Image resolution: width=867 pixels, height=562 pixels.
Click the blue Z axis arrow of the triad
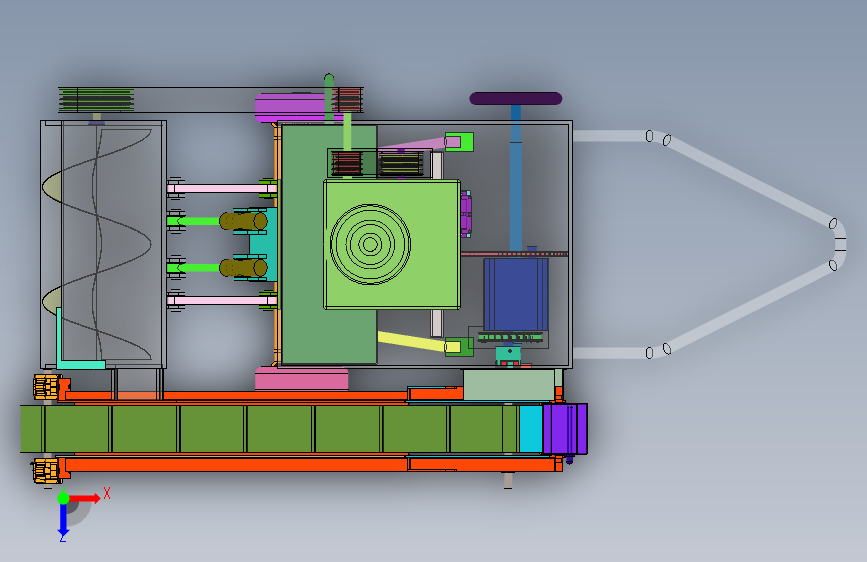[63, 520]
